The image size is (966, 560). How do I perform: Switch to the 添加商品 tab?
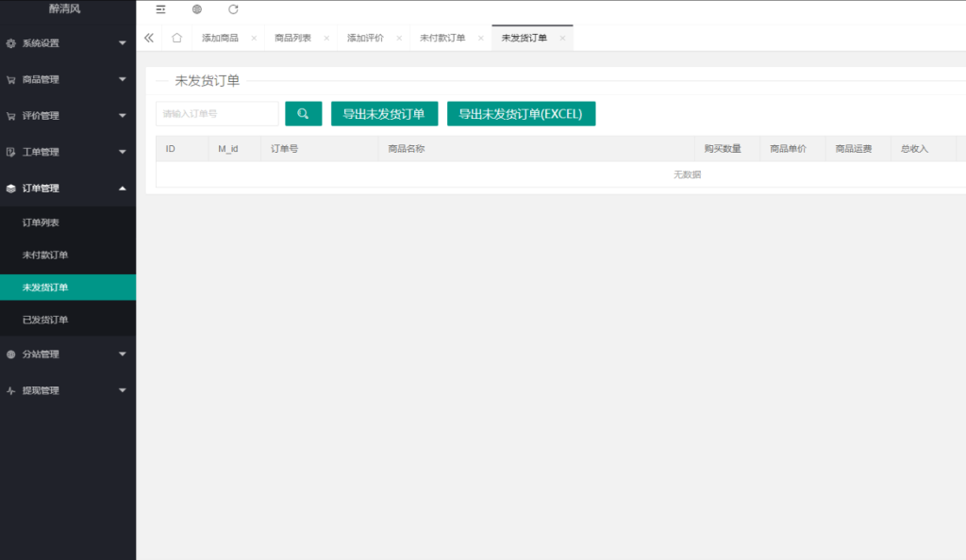point(220,38)
